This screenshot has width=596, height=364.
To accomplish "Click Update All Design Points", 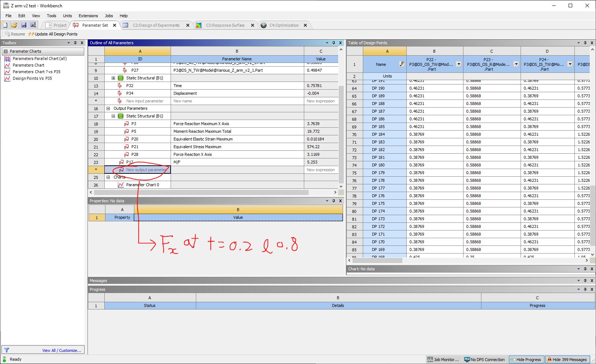I will (x=53, y=34).
